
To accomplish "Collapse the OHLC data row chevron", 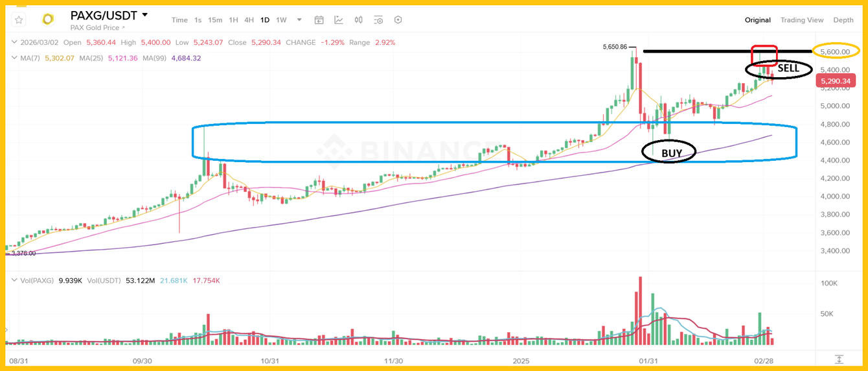I will point(12,43).
